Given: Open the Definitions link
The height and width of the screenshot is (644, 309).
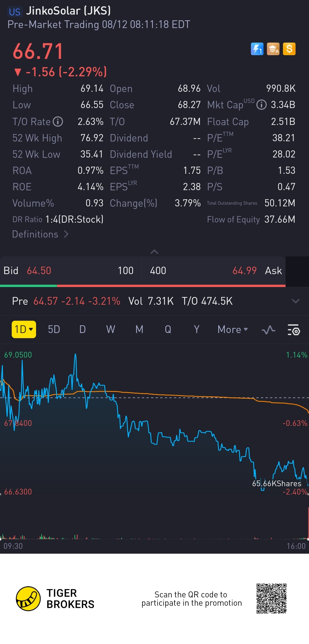Looking at the screenshot, I should 40,234.
